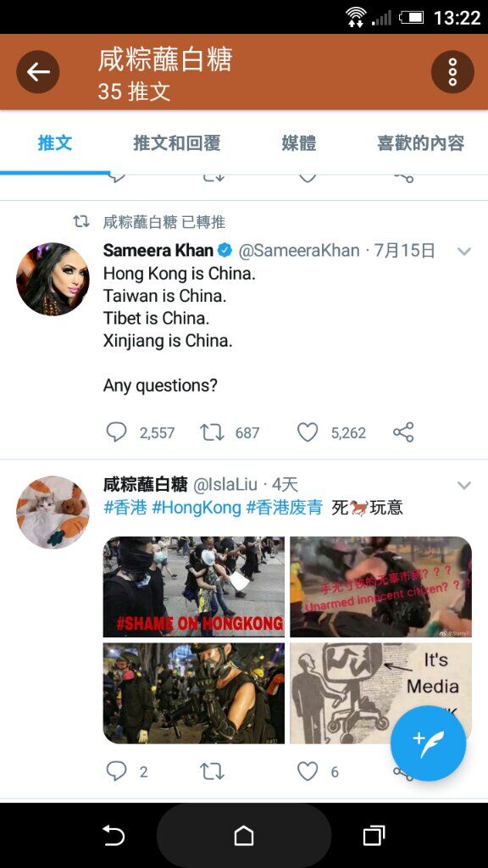Image resolution: width=488 pixels, height=868 pixels.
Task: Open the #香港废青 hashtag link
Action: click(x=285, y=508)
